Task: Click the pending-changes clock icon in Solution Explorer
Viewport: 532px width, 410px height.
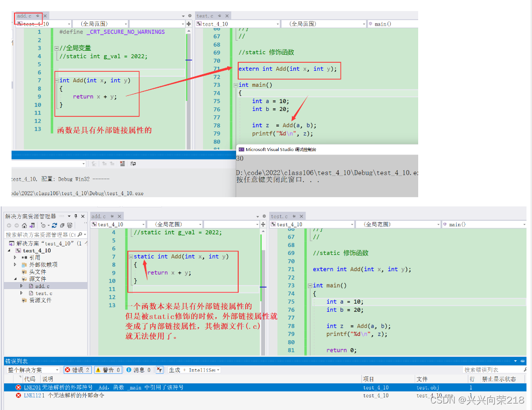Action: click(43, 225)
